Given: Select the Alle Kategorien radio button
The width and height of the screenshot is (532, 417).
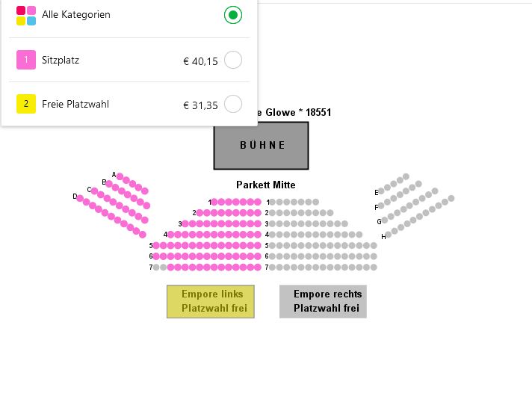Looking at the screenshot, I should pyautogui.click(x=233, y=15).
